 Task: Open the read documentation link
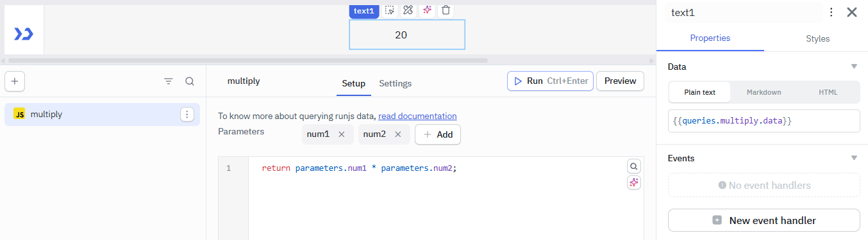[x=417, y=116]
